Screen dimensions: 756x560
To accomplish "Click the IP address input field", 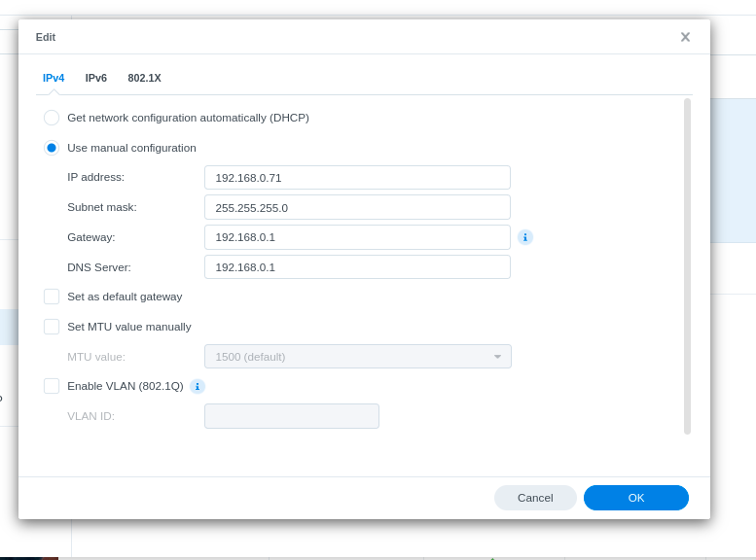I will coord(357,178).
